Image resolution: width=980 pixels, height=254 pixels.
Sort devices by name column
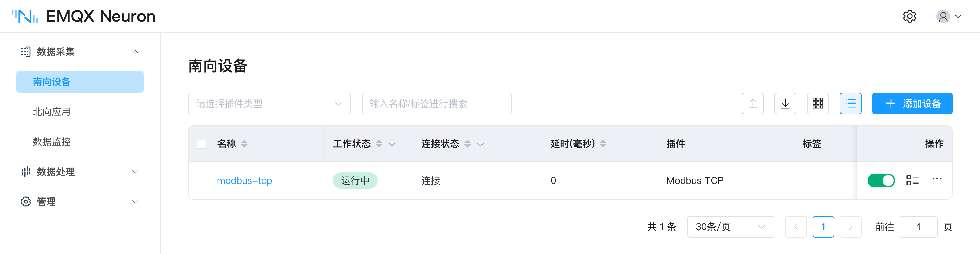tap(244, 144)
